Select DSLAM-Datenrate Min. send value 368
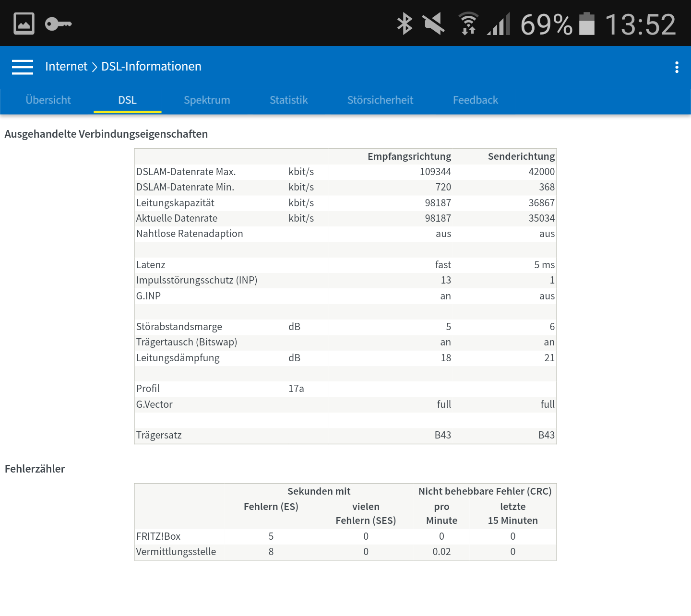This screenshot has height=616, width=691. [547, 187]
